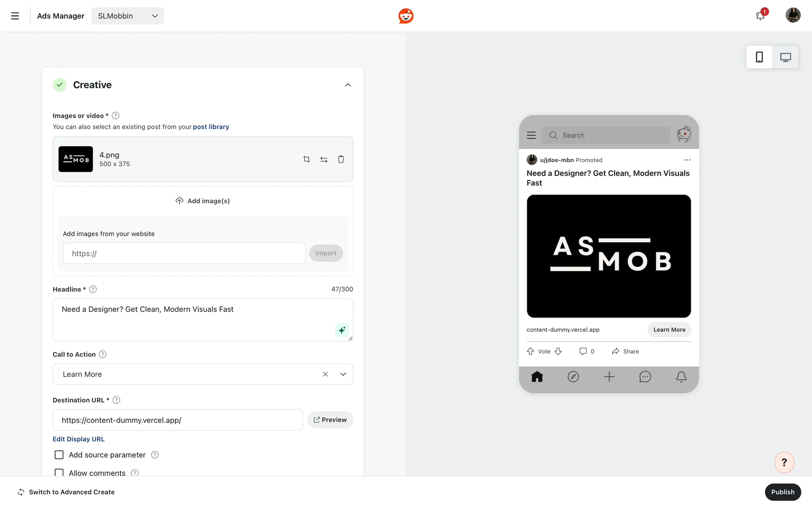Click the website https:// import field
This screenshot has height=508, width=812.
coord(184,253)
